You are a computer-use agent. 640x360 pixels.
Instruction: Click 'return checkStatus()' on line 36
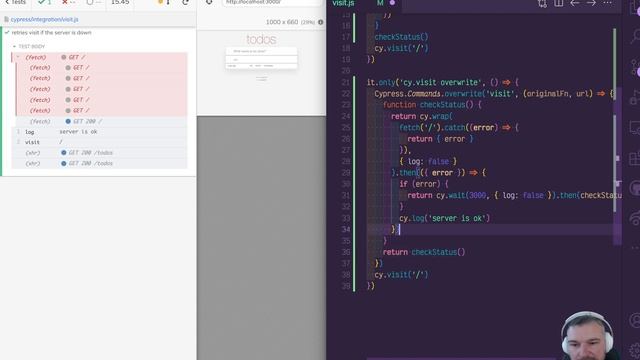(x=424, y=252)
